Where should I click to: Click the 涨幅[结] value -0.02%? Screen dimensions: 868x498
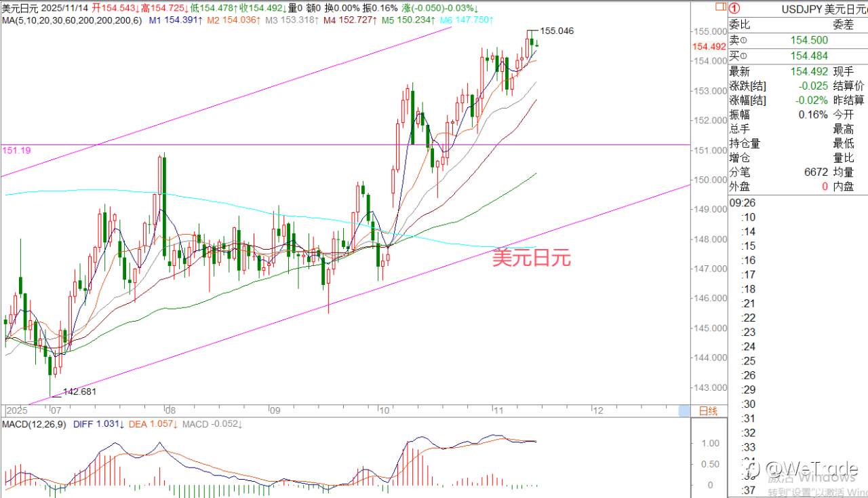click(811, 100)
